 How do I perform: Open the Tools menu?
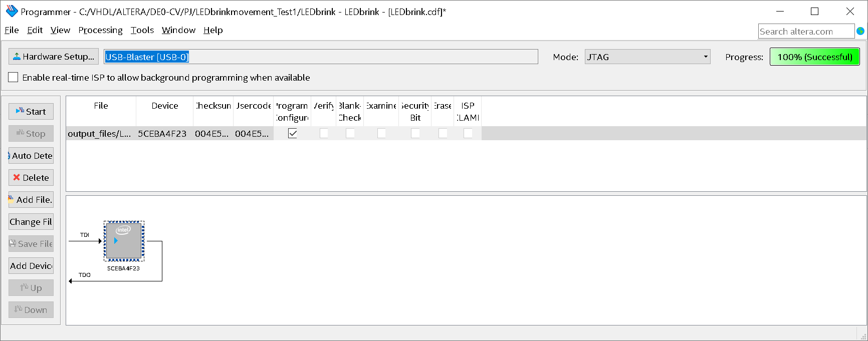coord(142,30)
